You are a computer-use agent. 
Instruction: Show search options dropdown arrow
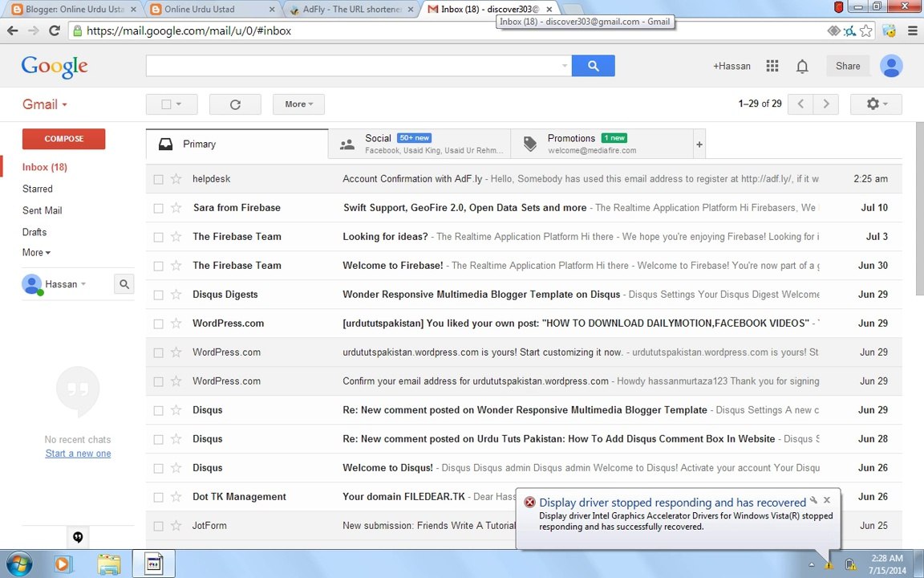(x=565, y=66)
